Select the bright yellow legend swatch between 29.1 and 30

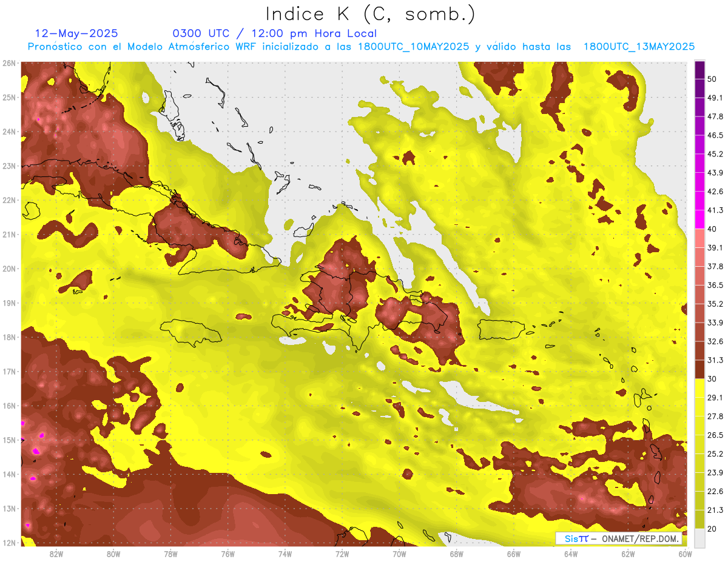point(699,388)
